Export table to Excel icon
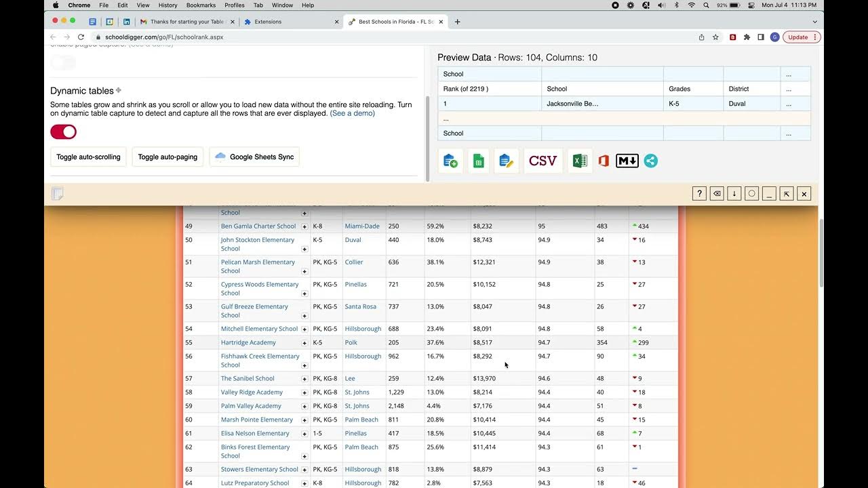 [x=580, y=161]
